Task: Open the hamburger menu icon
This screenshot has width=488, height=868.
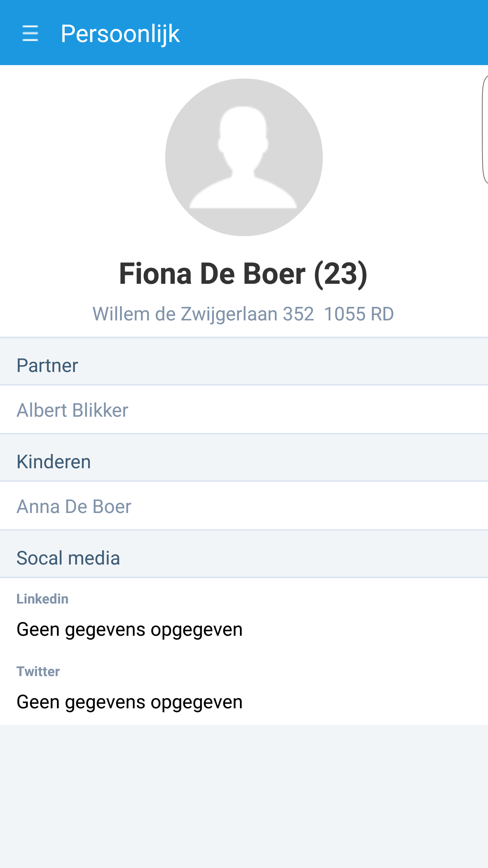Action: [x=30, y=33]
